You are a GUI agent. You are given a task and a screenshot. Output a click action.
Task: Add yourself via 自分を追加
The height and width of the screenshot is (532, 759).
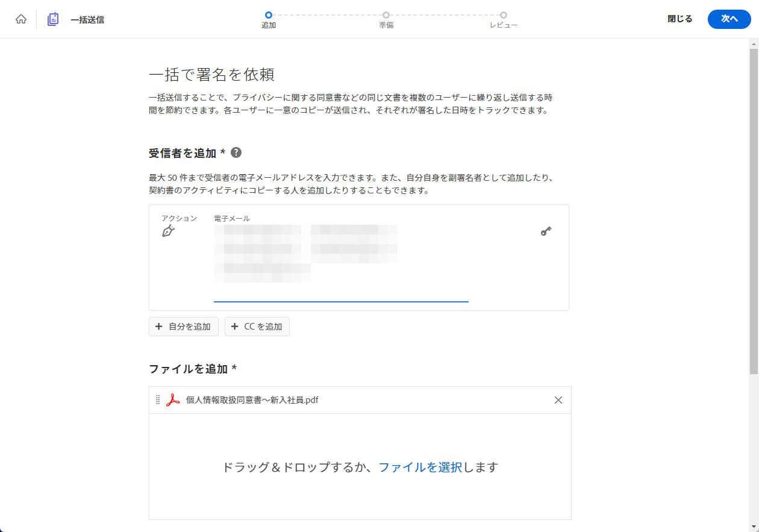point(183,327)
